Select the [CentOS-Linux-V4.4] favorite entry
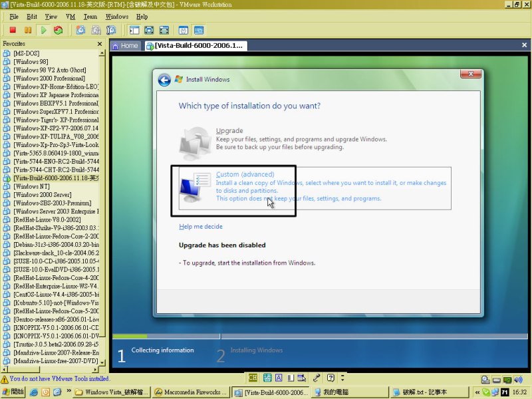This screenshot has height=399, width=532. (51, 295)
